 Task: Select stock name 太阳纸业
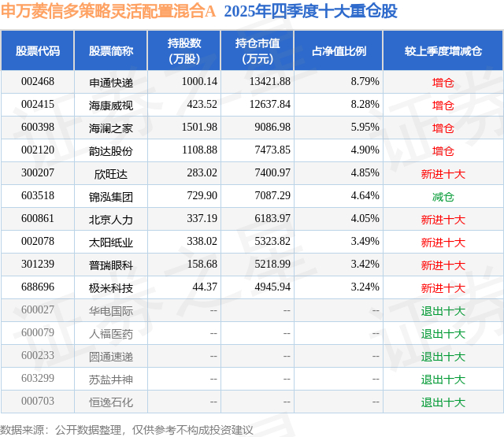[111, 243]
